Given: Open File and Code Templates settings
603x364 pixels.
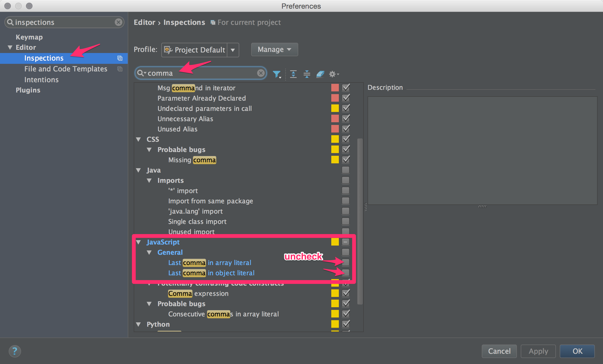Looking at the screenshot, I should click(66, 69).
